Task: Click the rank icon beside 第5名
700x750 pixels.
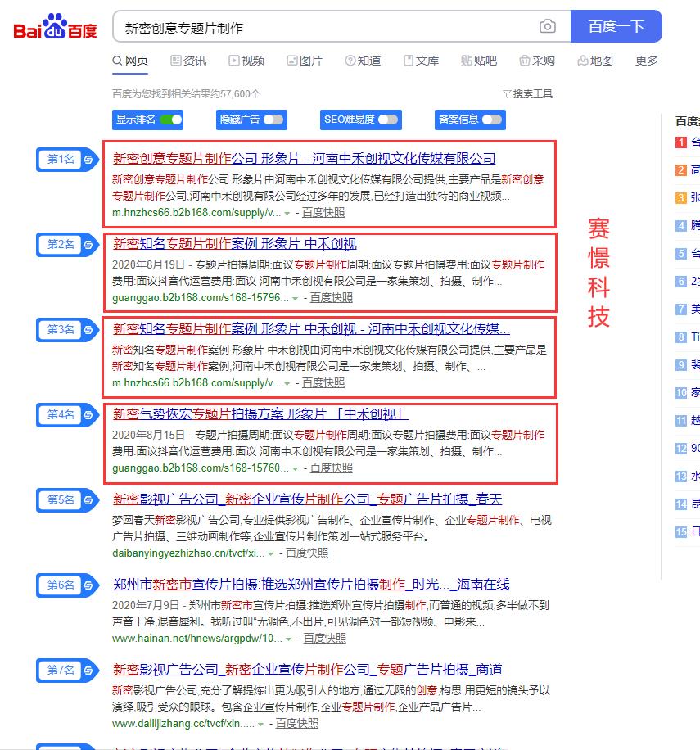Action: [x=88, y=499]
